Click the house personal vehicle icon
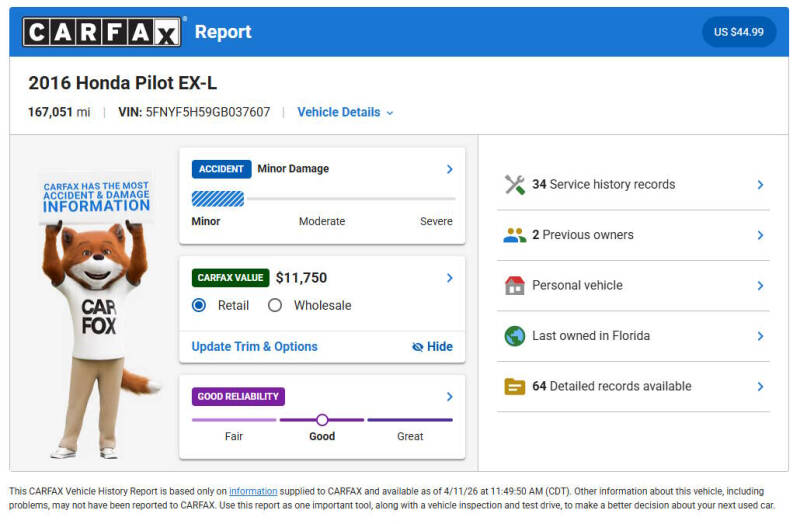 (x=515, y=286)
